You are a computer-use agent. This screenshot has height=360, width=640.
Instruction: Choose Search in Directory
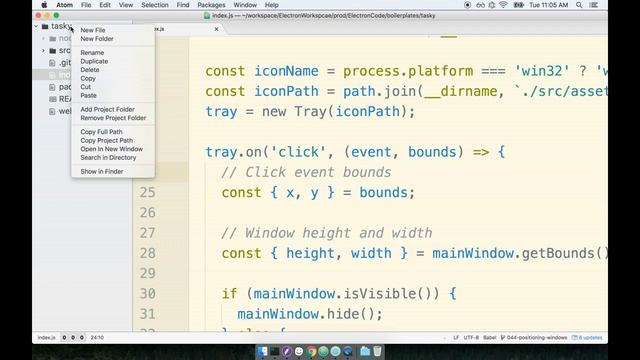point(108,158)
